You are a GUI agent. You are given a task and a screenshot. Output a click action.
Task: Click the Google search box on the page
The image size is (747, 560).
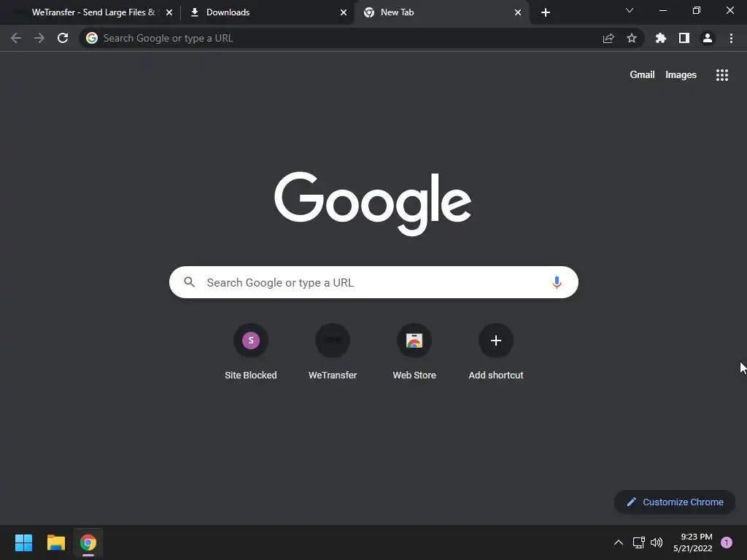[x=374, y=282]
